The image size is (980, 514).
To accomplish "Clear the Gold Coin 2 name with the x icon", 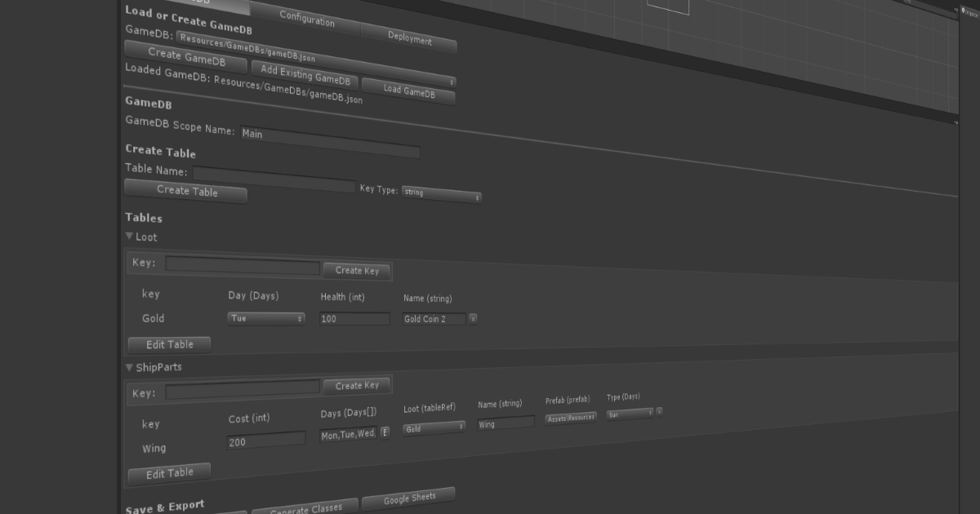I will 472,319.
